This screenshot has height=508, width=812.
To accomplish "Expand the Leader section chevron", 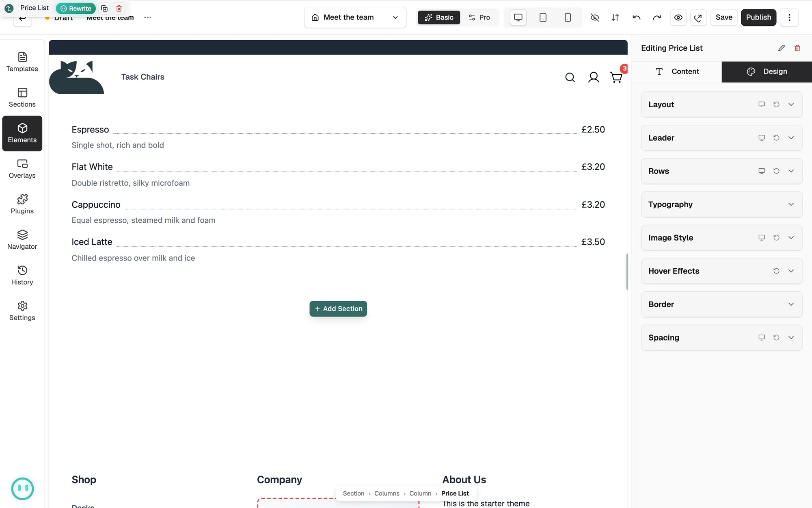I will point(791,138).
